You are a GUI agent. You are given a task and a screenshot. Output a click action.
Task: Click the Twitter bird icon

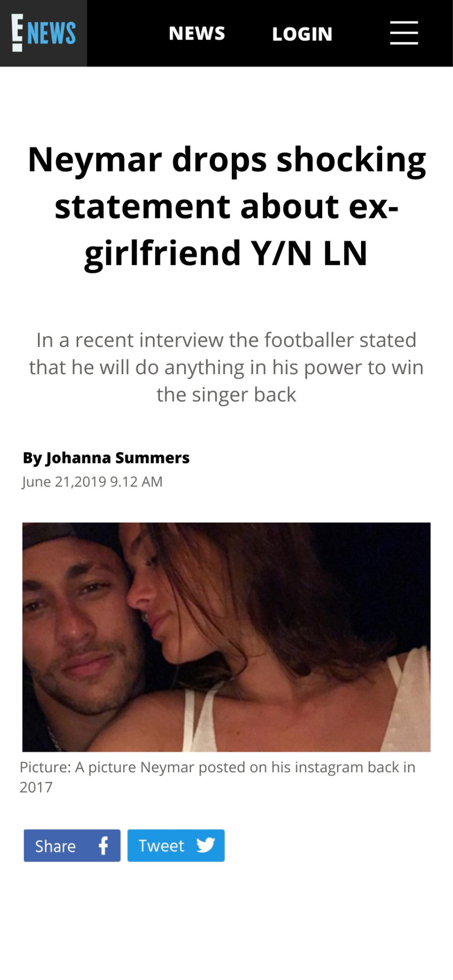coord(205,845)
